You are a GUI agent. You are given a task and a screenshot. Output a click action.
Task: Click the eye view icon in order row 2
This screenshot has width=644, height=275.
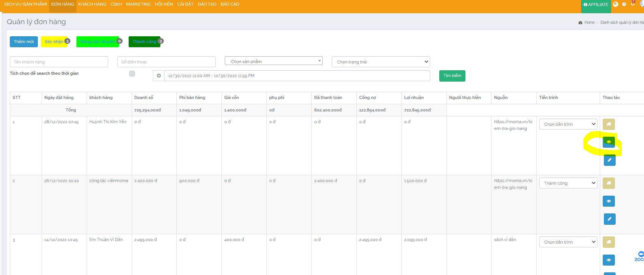(x=608, y=201)
